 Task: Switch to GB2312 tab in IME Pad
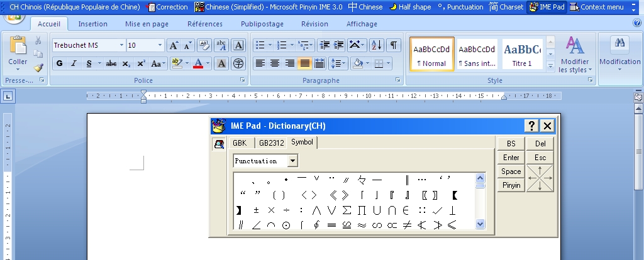[272, 143]
